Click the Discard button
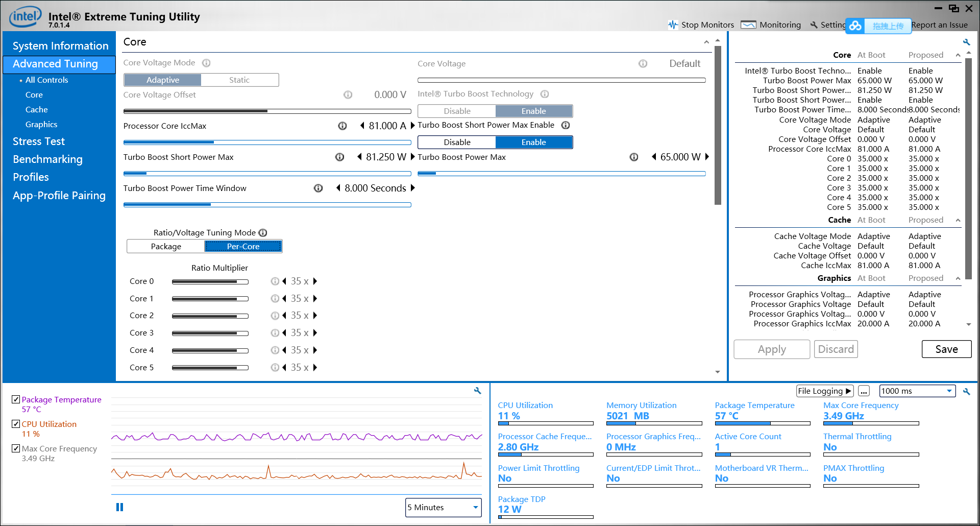980x526 pixels. click(x=836, y=349)
